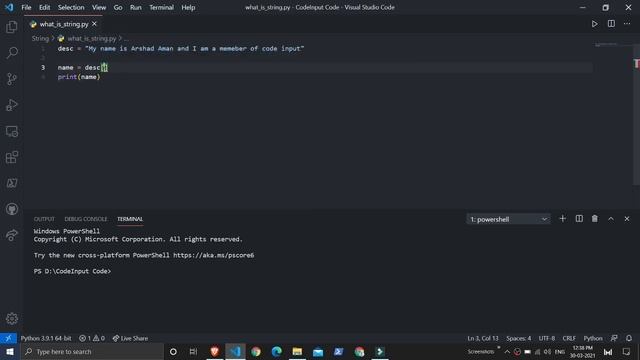Open the Extensions view
The width and height of the screenshot is (640, 360).
(x=12, y=157)
